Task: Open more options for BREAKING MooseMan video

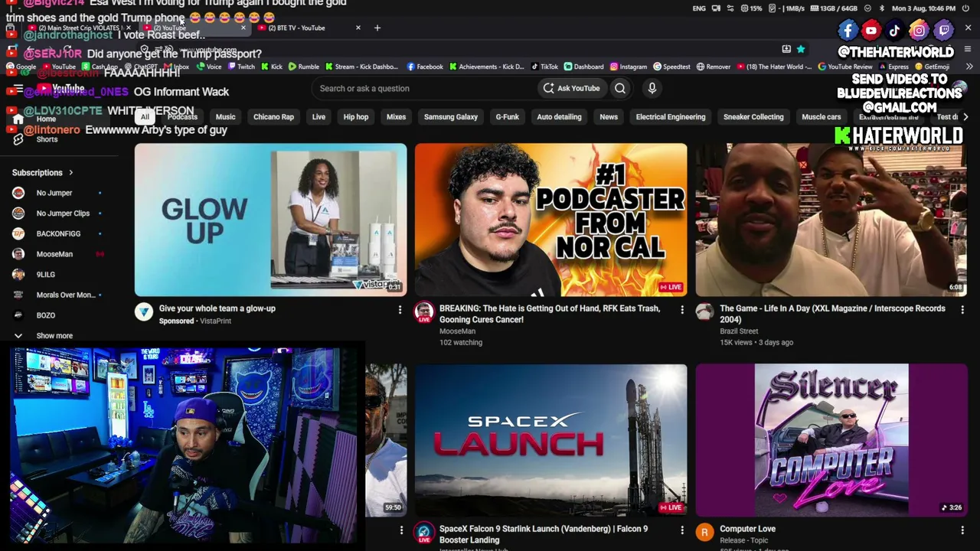Action: [682, 310]
